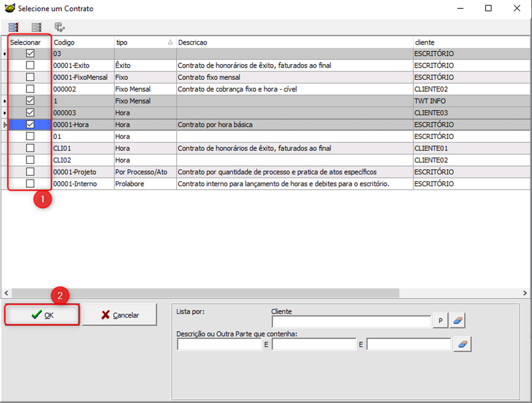Check the checkbox for 00001-Interno

pyautogui.click(x=30, y=183)
